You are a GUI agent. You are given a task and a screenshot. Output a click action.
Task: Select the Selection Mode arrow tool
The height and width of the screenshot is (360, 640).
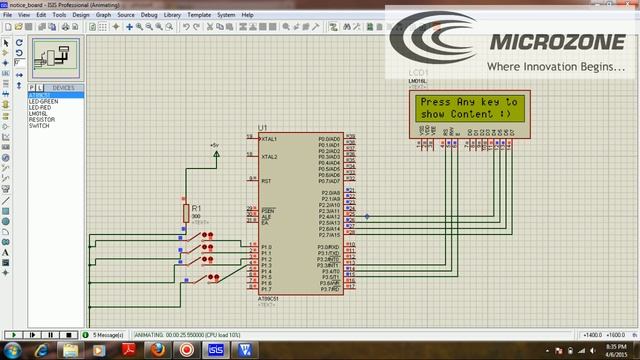tap(6, 43)
